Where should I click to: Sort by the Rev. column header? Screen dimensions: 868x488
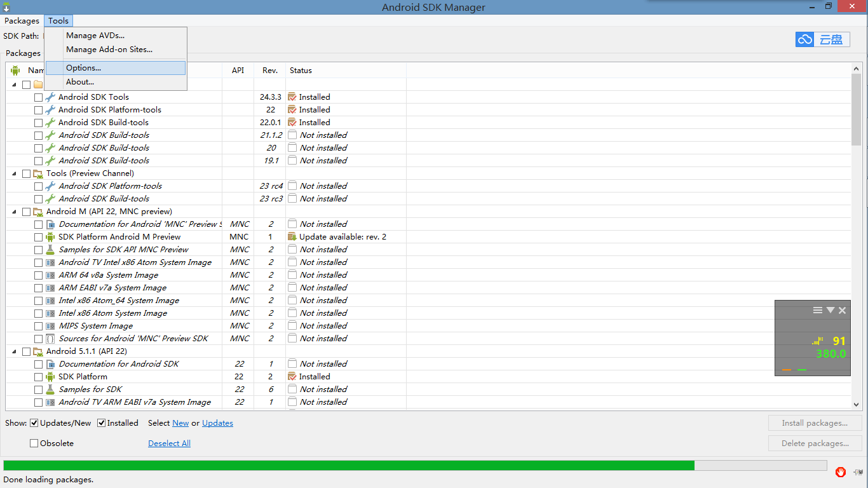tap(270, 71)
